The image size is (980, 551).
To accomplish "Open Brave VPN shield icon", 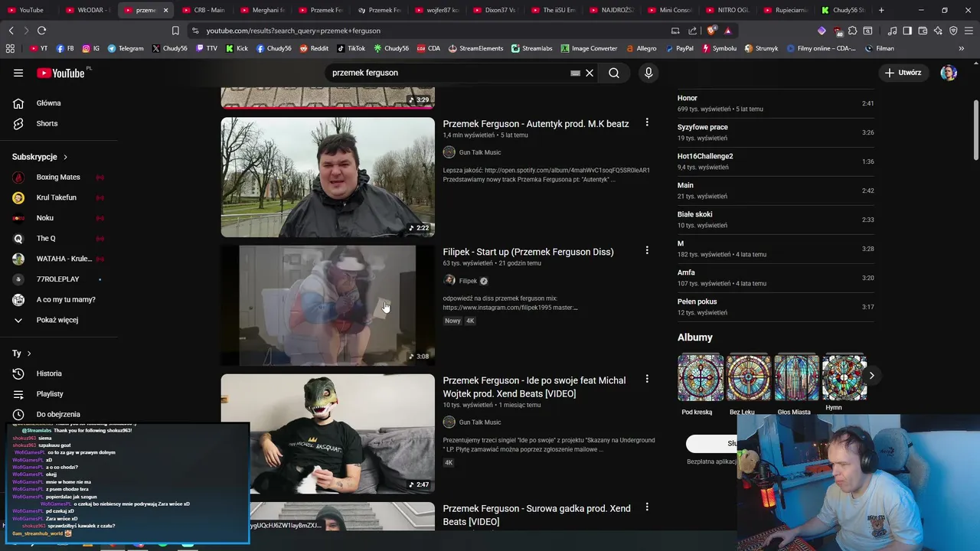I will 953,31.
